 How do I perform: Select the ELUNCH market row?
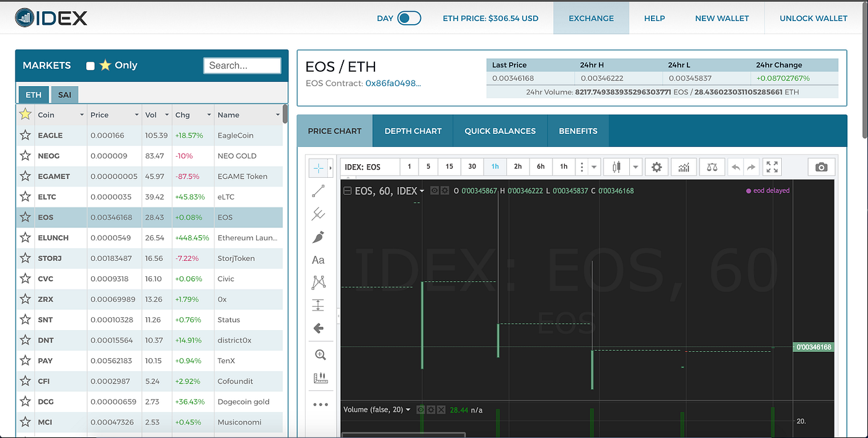(149, 238)
